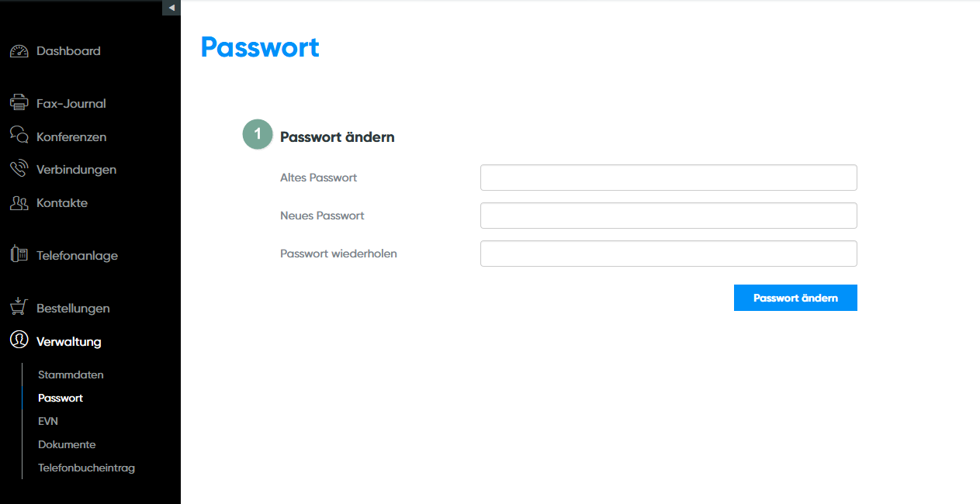The height and width of the screenshot is (504, 980).
Task: Select the Passwort wiederholen input field
Action: pos(668,254)
